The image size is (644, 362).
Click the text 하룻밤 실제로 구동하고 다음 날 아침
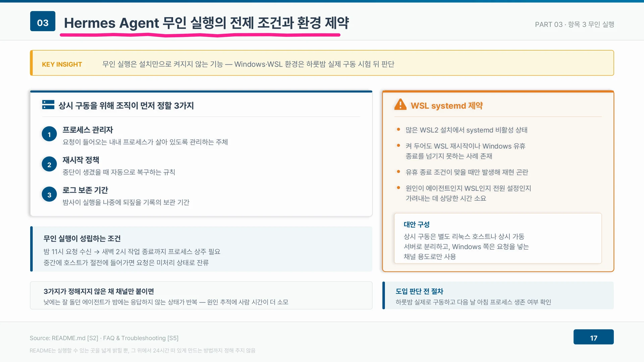point(473,302)
